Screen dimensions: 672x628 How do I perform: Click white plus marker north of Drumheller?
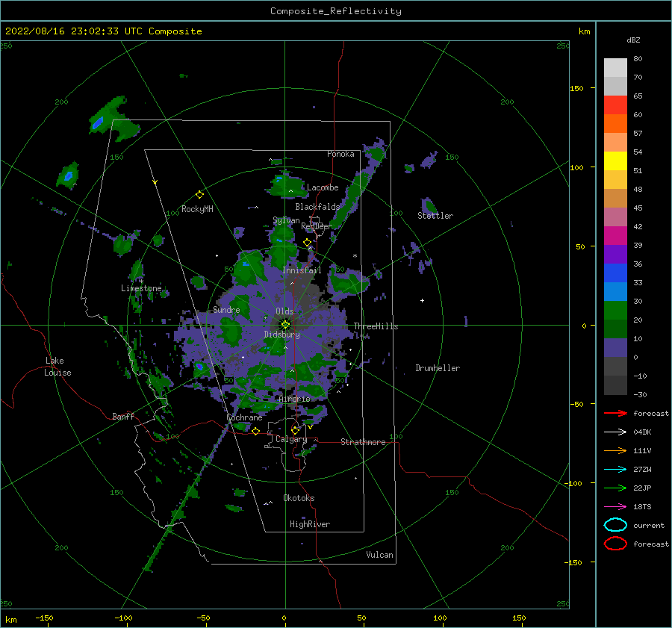422,300
